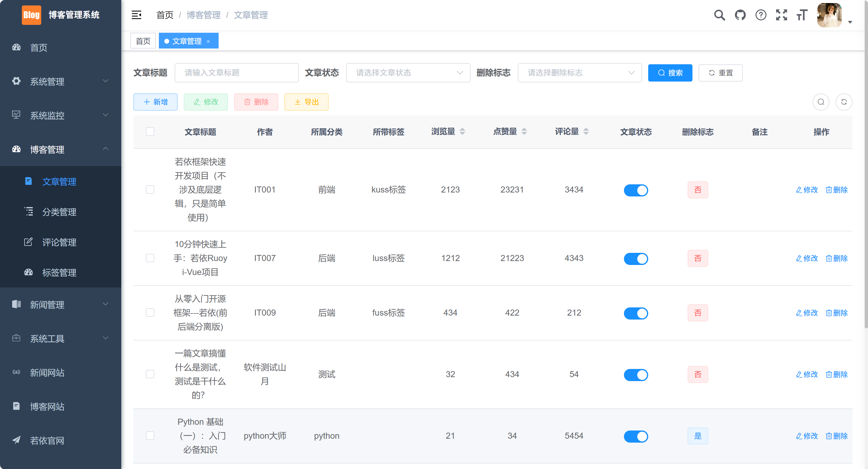Viewport: 868px width, 469px height.
Task: Check the select-all checkbox in table header
Action: [x=150, y=131]
